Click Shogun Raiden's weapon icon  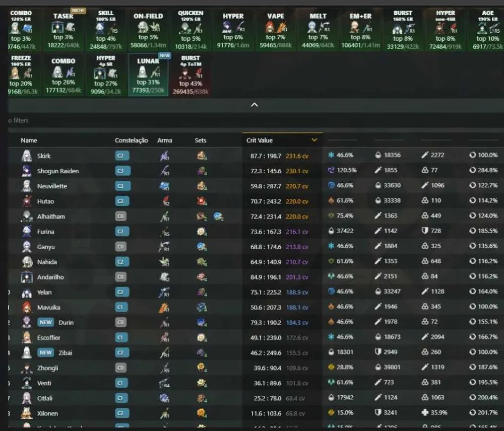(165, 171)
